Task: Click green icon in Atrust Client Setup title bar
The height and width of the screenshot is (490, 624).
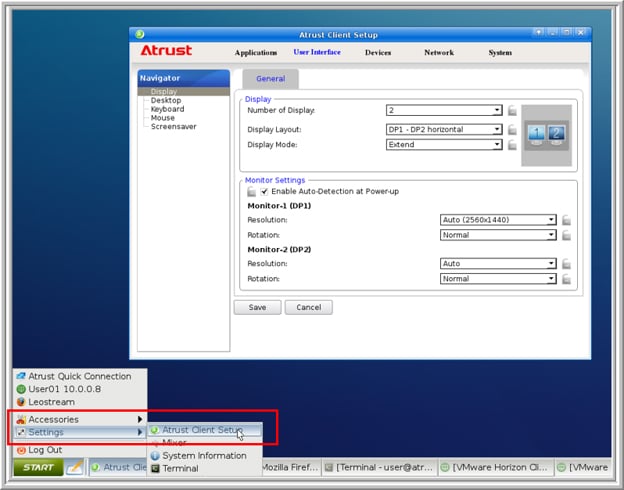Action: pyautogui.click(x=140, y=34)
